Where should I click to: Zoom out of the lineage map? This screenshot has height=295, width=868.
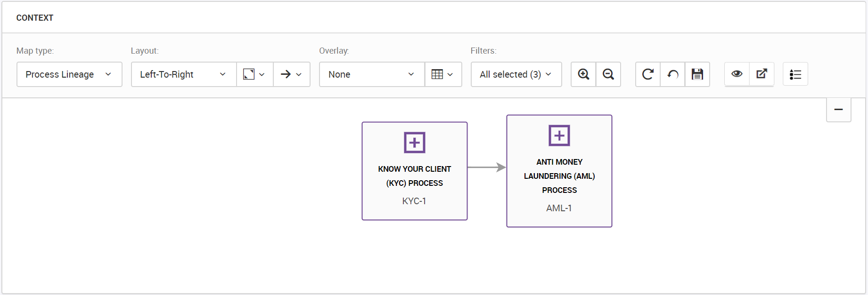click(x=608, y=74)
